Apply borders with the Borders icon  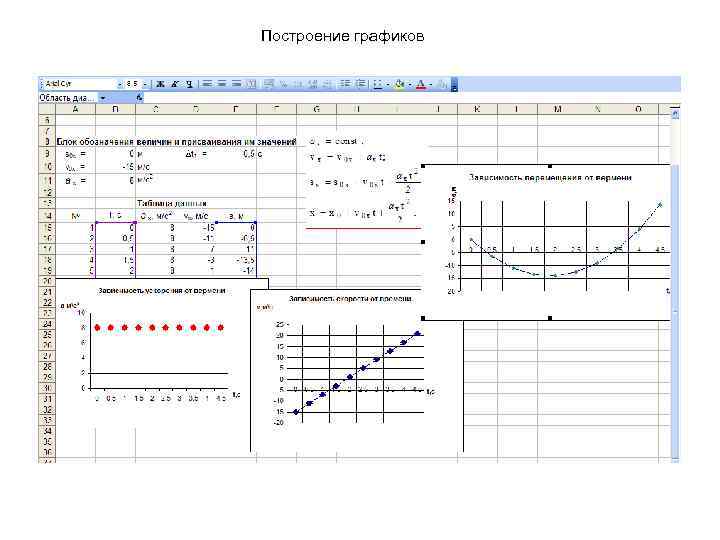(x=378, y=84)
